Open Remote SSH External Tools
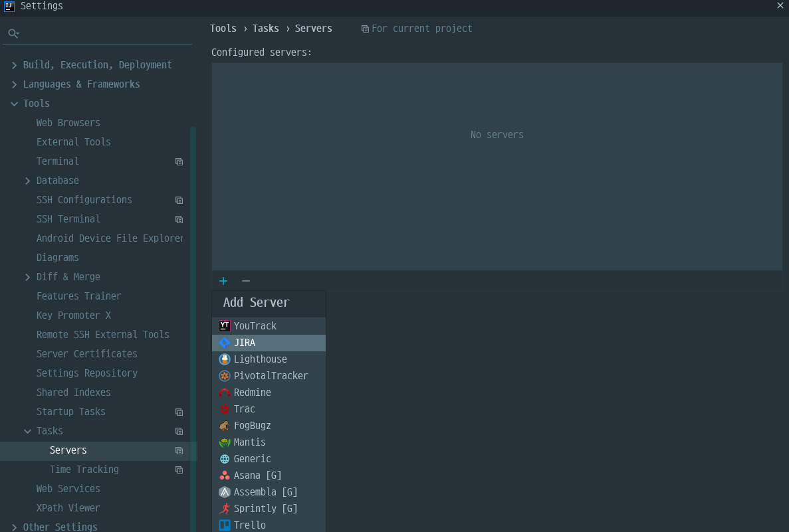The height and width of the screenshot is (532, 789). click(x=102, y=334)
